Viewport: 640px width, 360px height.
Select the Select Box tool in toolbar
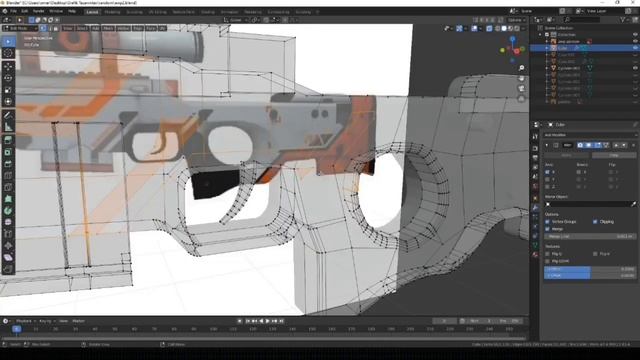click(x=8, y=42)
